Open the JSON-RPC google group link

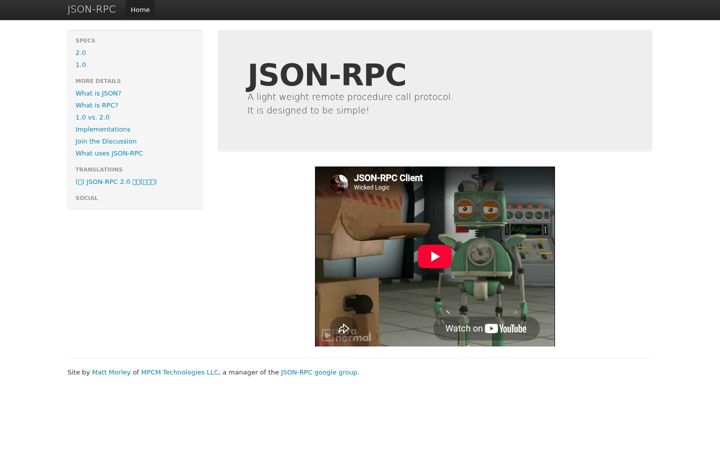coord(319,372)
